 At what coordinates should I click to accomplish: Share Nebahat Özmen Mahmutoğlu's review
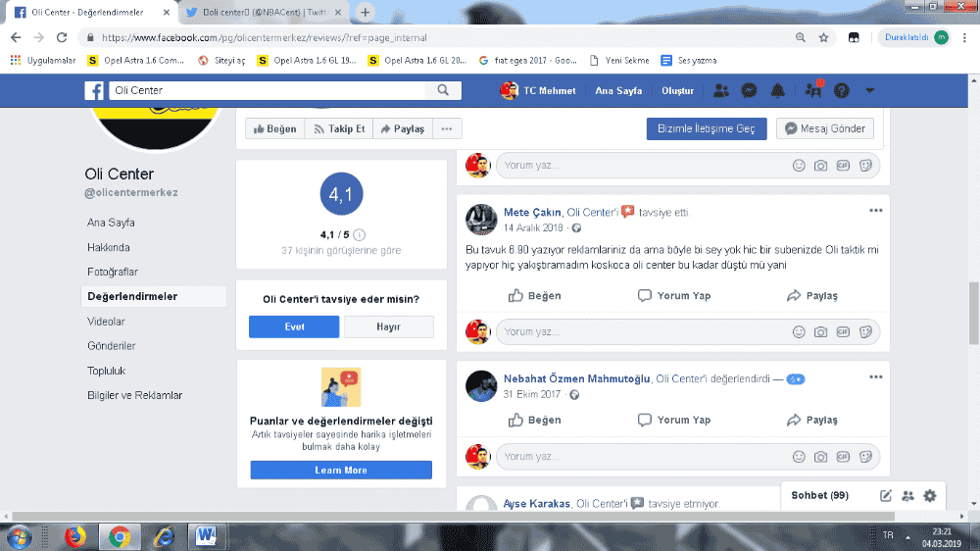[811, 421]
